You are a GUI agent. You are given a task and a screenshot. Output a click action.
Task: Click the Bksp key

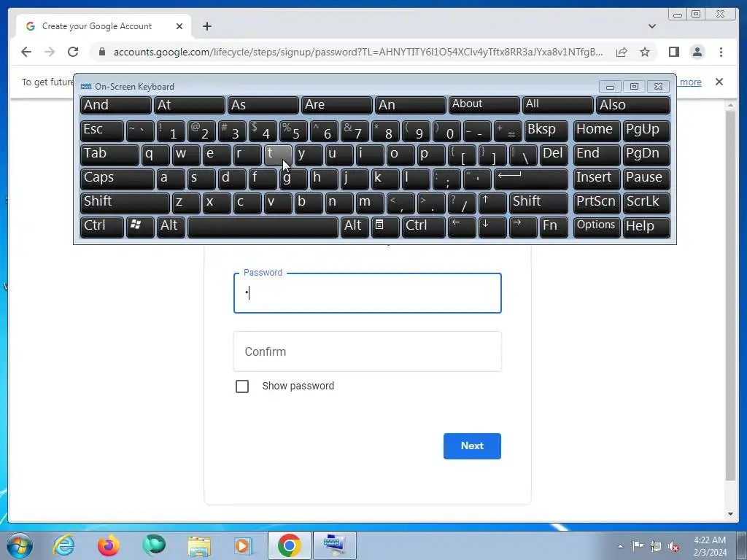point(546,131)
